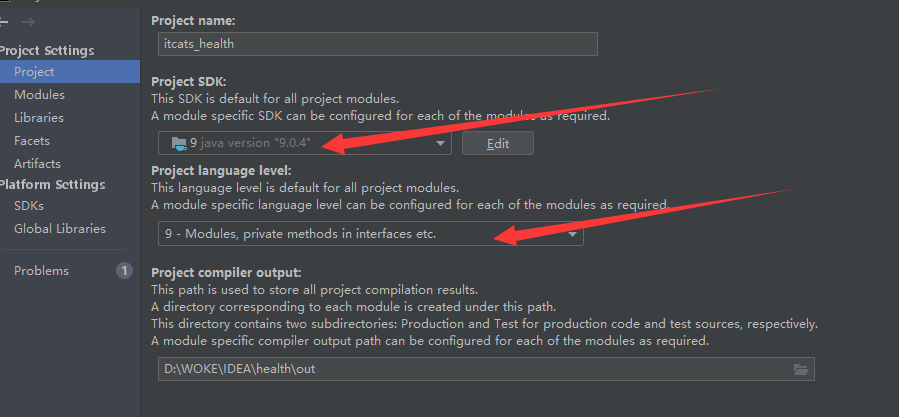Expand the Project SDK dropdown arrow
This screenshot has width=899, height=417.
(x=440, y=144)
